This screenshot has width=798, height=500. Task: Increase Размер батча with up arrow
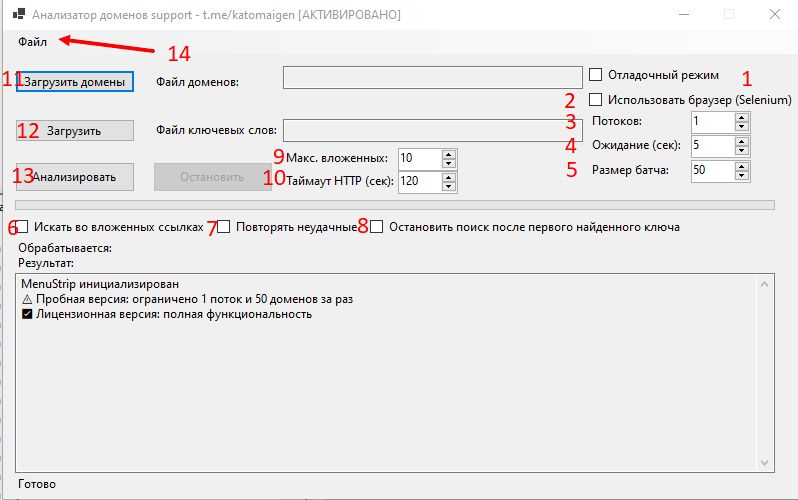pyautogui.click(x=741, y=165)
